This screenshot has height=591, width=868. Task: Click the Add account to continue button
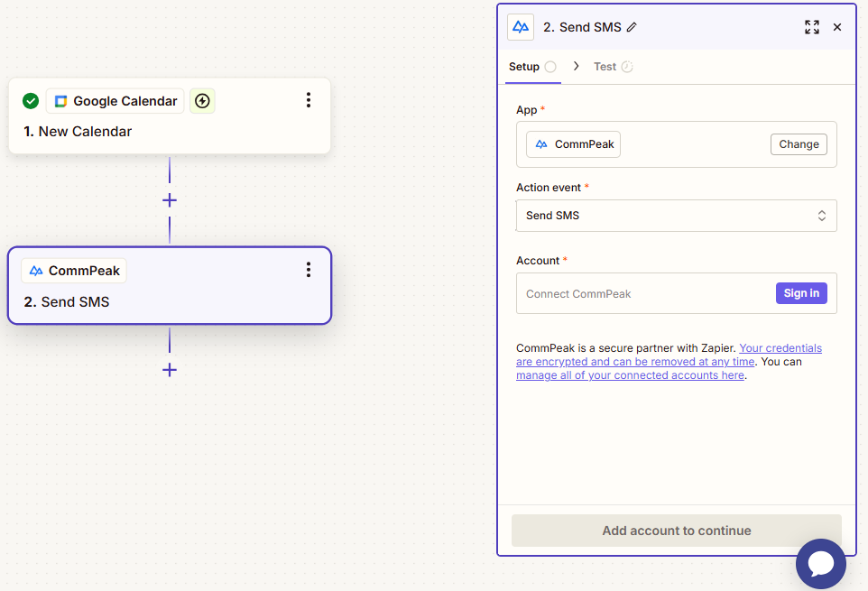tap(676, 531)
